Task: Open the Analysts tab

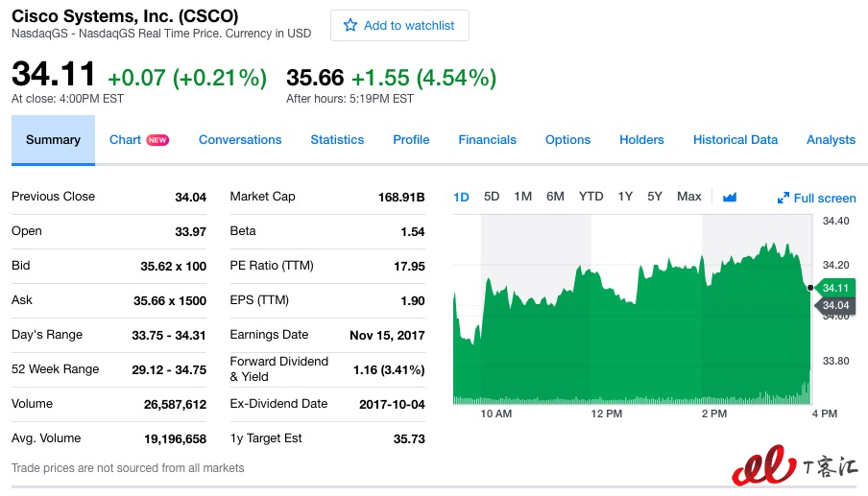Action: [831, 140]
